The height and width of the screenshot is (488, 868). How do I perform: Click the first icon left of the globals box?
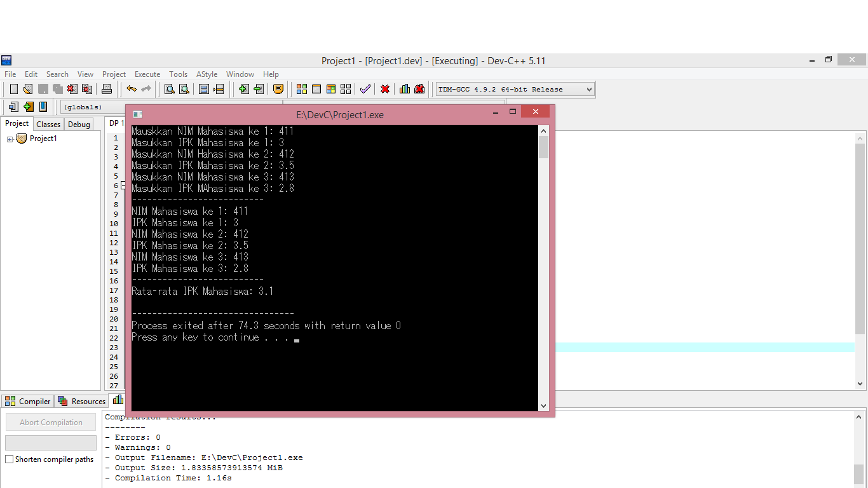tap(13, 107)
